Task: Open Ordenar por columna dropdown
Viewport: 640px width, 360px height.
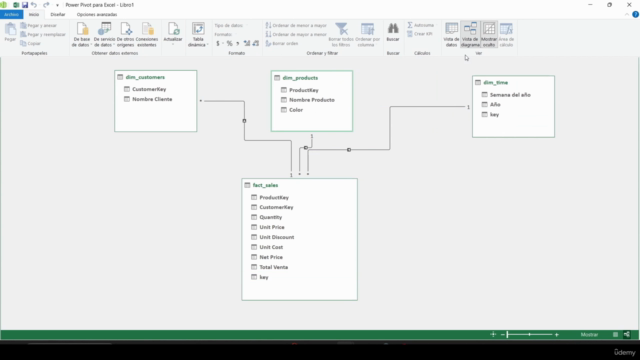Action: click(x=367, y=35)
